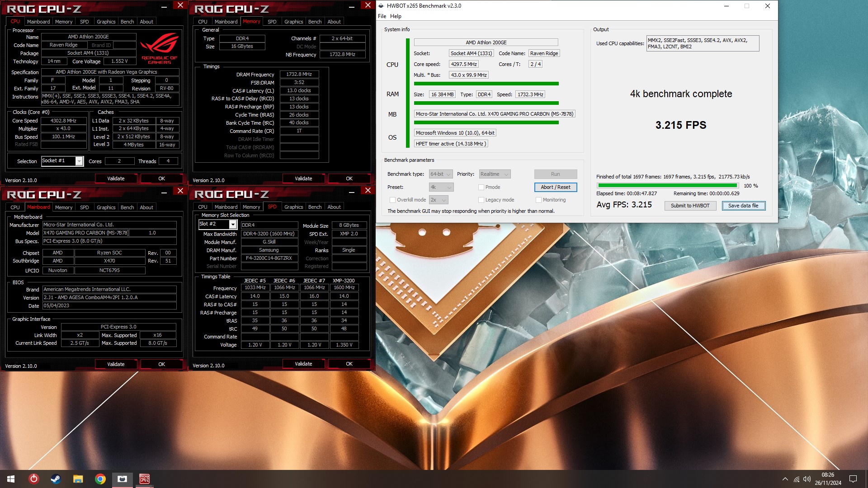Open the network status tray icon
The width and height of the screenshot is (868, 488).
click(x=797, y=479)
